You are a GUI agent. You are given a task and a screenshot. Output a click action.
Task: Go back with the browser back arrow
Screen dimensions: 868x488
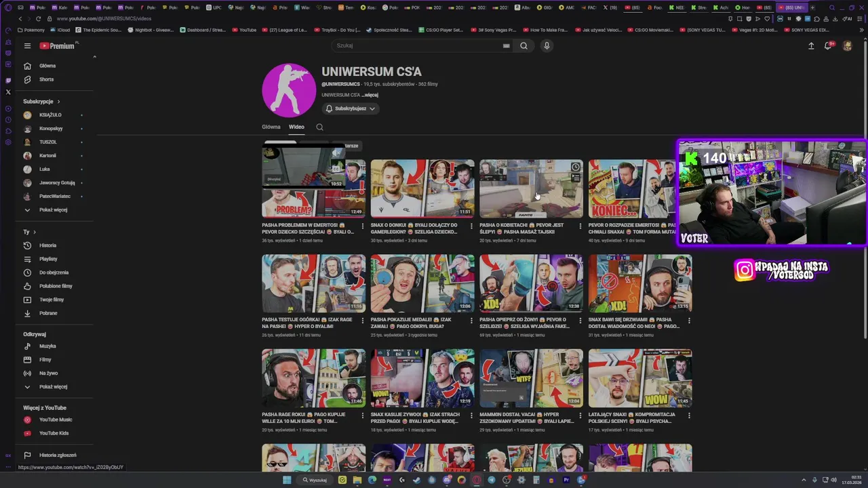(20, 18)
